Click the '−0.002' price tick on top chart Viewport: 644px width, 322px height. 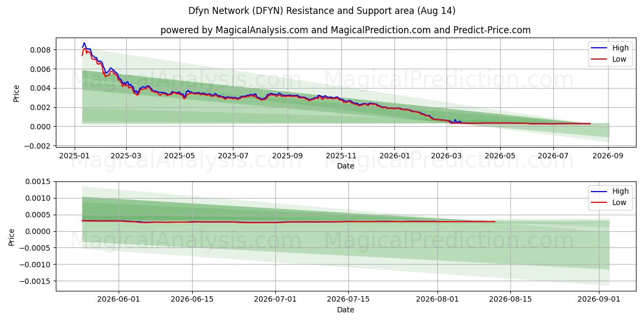click(38, 146)
